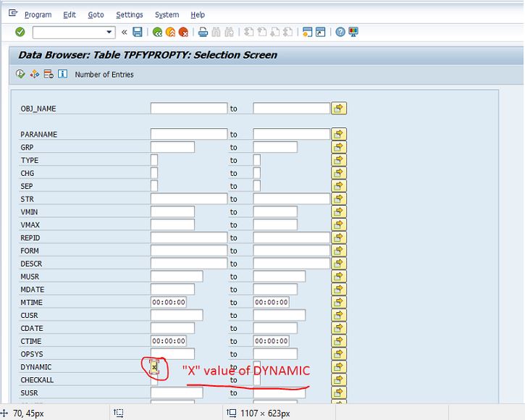
Task: Click the delete selection row icon
Action: tap(49, 74)
